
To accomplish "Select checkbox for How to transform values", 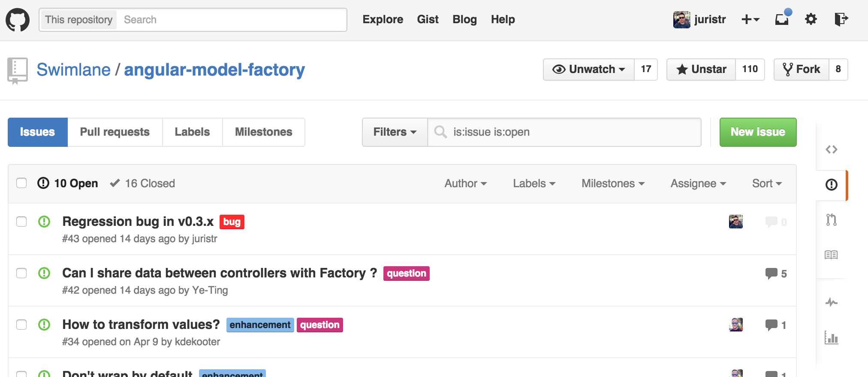I will pos(21,325).
